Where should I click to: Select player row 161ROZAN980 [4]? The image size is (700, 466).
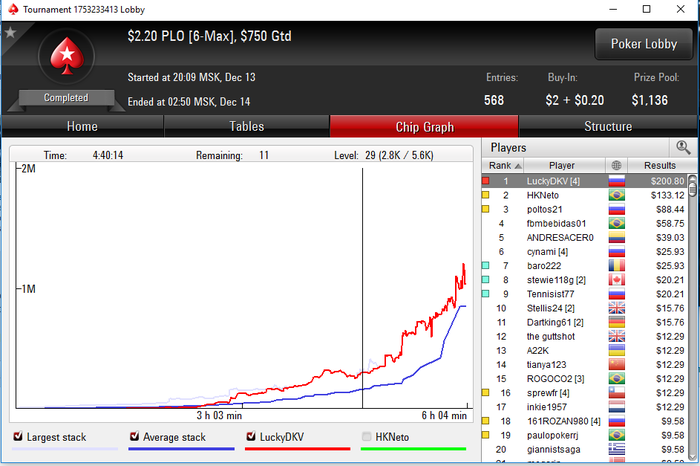point(585,421)
